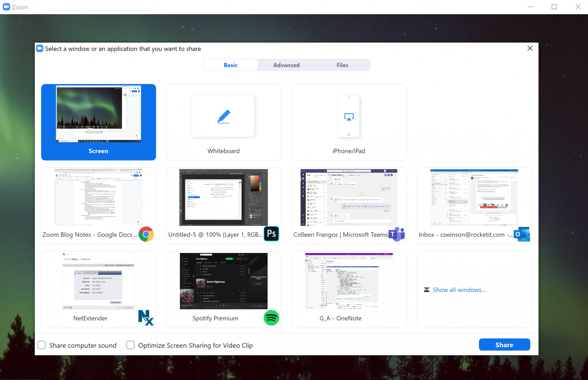This screenshot has height=380, width=588.
Task: Click the NetExtender label text
Action: tap(90, 318)
